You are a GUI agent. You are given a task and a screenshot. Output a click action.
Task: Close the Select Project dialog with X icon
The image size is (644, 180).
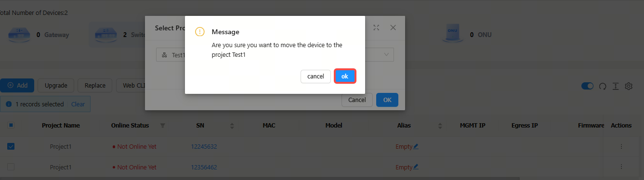[393, 28]
